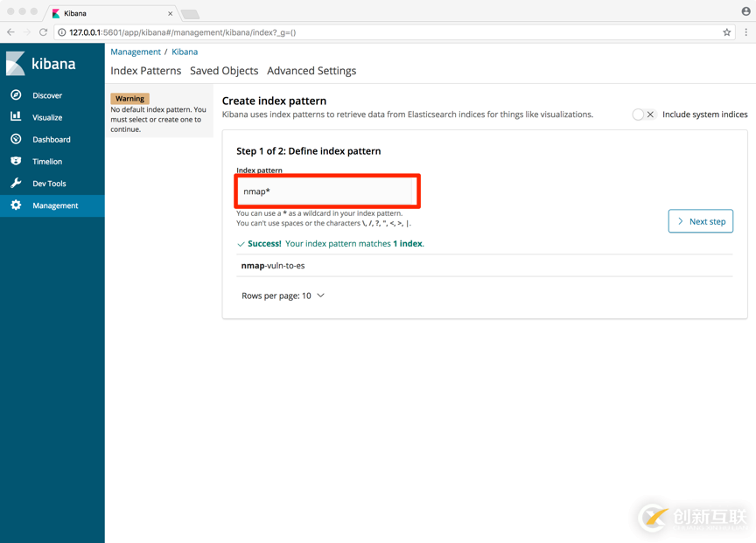The height and width of the screenshot is (543, 756).
Task: Click the index pattern text field
Action: 324,191
